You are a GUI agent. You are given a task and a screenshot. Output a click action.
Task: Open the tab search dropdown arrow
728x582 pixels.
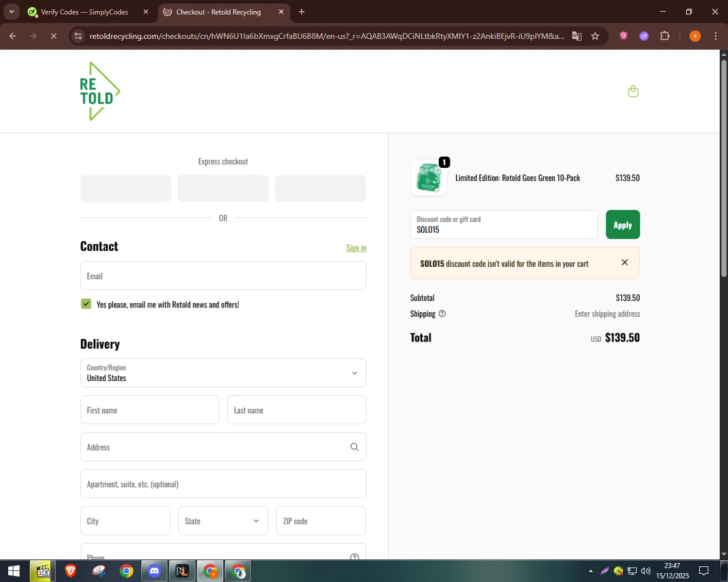(12, 12)
